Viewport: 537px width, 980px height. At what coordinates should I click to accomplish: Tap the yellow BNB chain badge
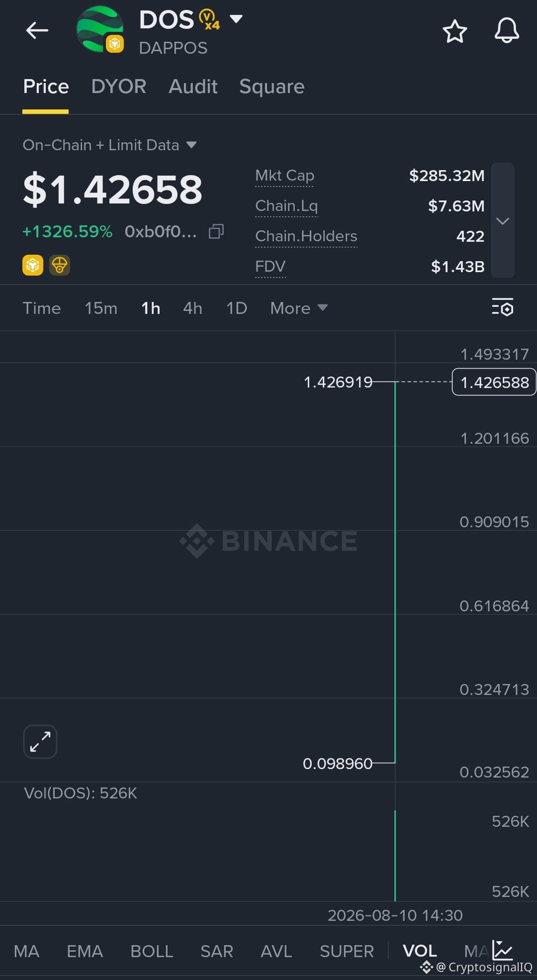pos(33,265)
